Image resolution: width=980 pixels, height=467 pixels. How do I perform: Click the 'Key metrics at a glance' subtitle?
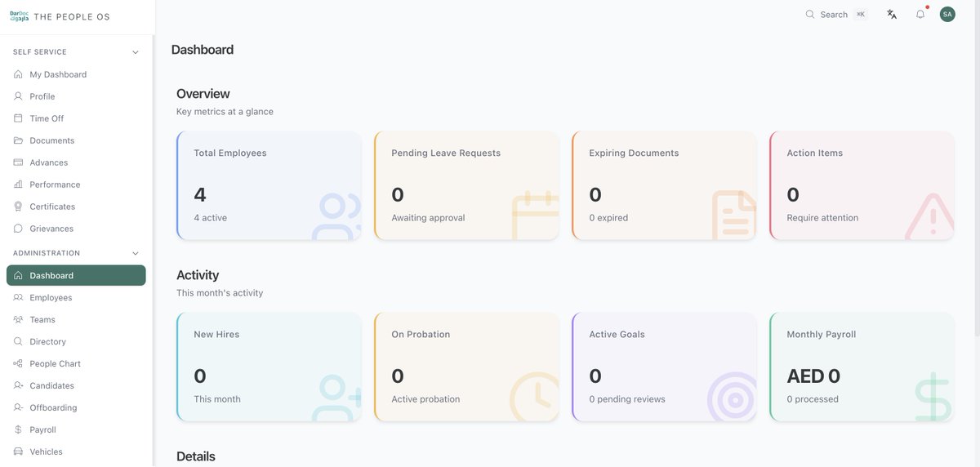[x=225, y=112]
